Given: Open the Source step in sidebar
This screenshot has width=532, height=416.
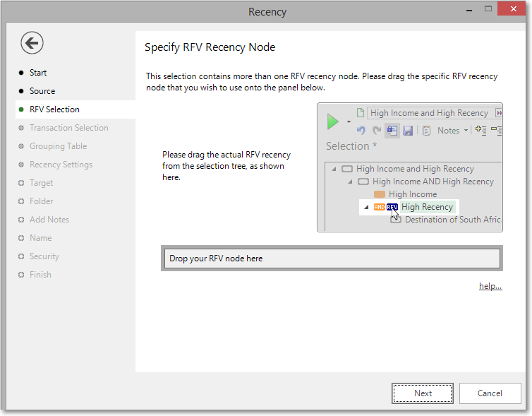Looking at the screenshot, I should click(42, 91).
